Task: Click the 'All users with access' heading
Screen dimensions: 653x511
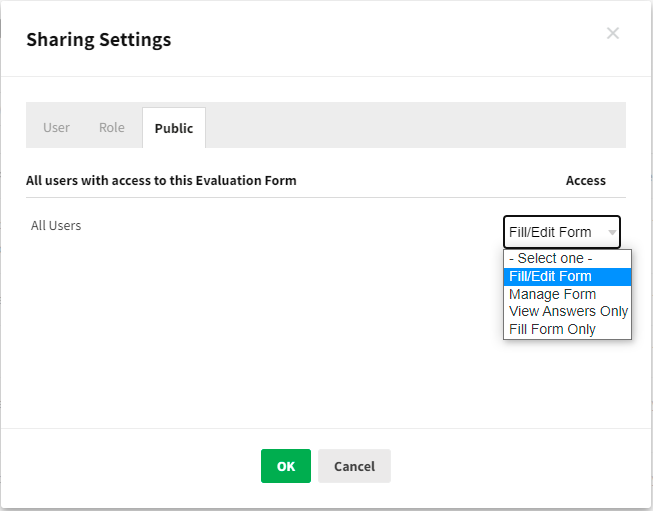Action: click(161, 181)
